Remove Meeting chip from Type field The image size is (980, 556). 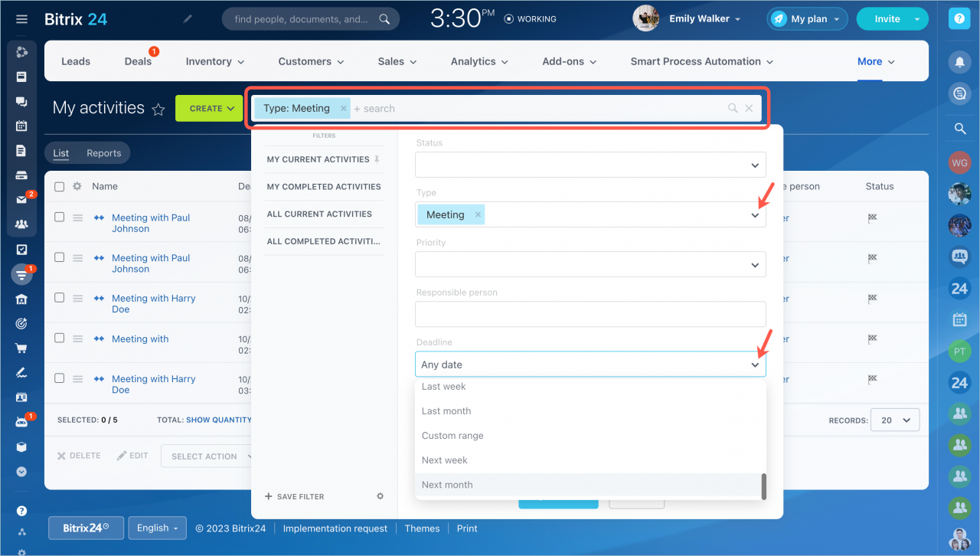coord(478,215)
